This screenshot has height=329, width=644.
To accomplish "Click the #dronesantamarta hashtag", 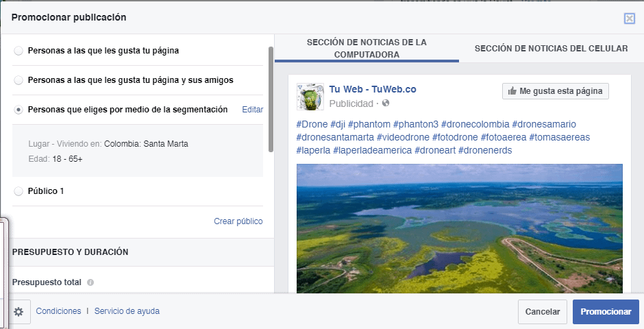I will tap(335, 137).
